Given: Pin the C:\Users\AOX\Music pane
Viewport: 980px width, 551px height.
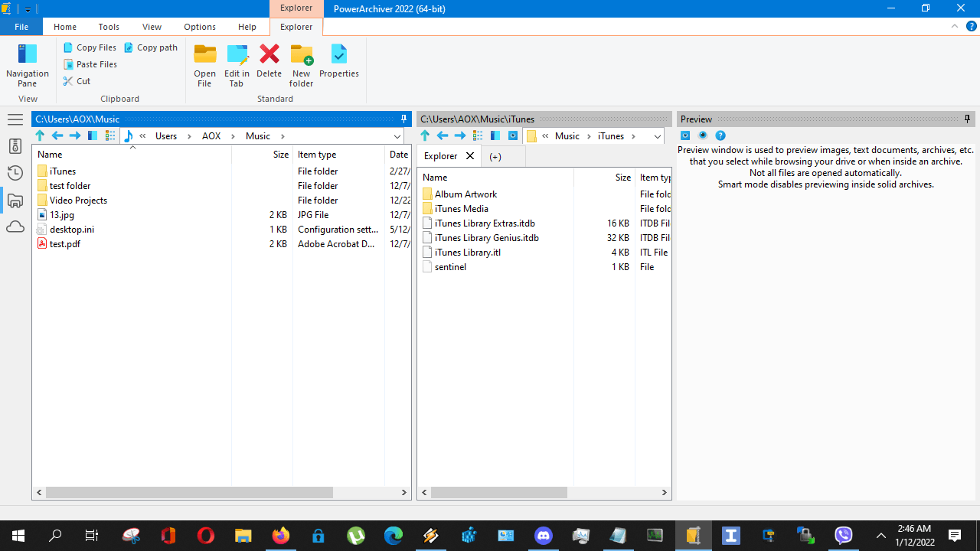Looking at the screenshot, I should 404,119.
